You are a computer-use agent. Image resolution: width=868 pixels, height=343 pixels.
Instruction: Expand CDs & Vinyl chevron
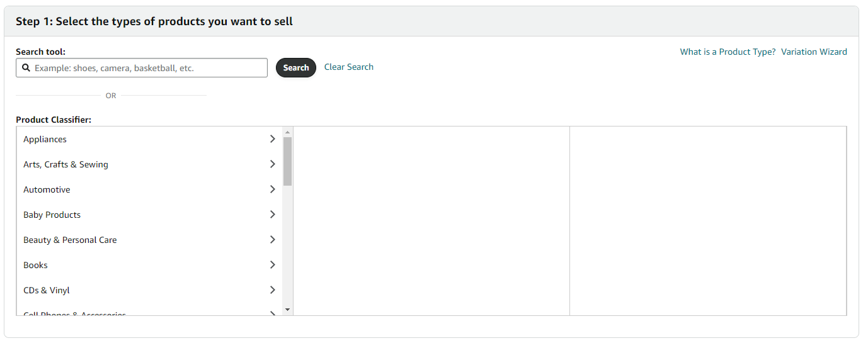[x=272, y=290]
